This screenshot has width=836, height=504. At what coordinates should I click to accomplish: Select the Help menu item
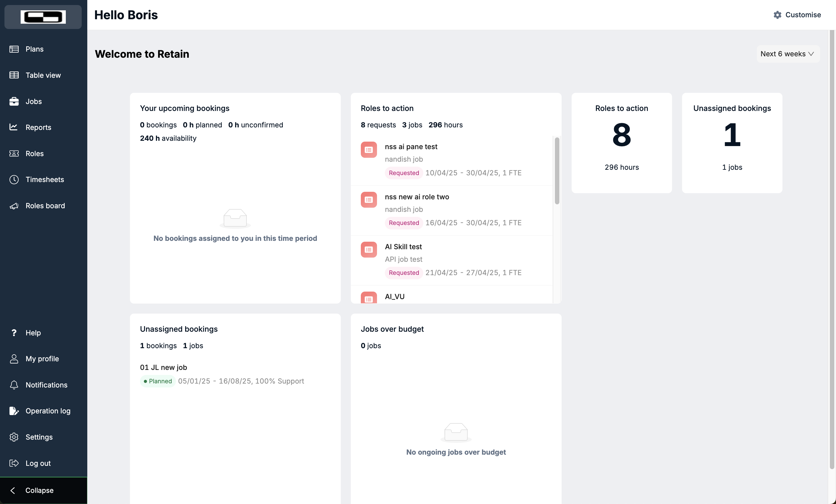(x=33, y=333)
